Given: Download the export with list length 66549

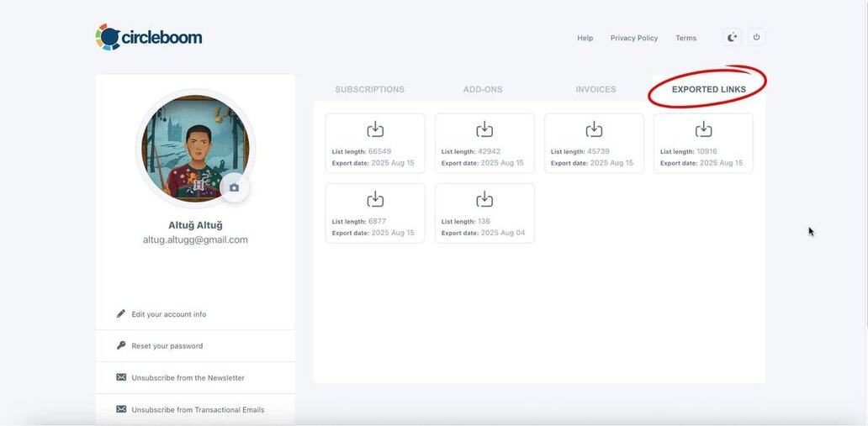Looking at the screenshot, I should tap(375, 129).
